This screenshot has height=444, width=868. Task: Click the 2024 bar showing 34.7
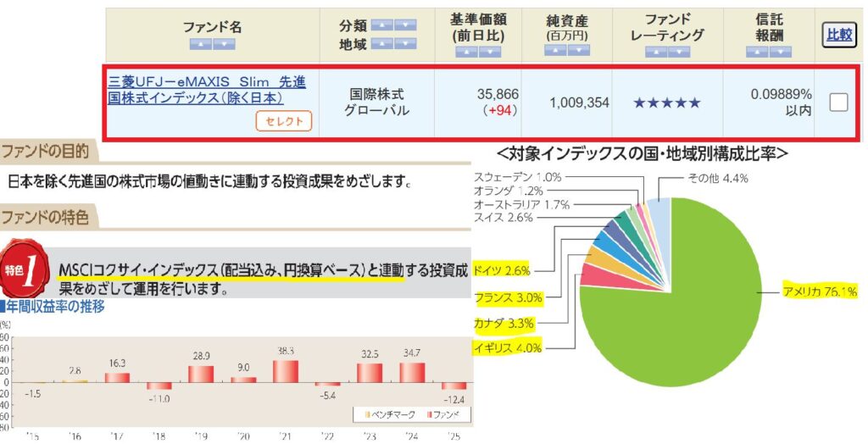411,372
